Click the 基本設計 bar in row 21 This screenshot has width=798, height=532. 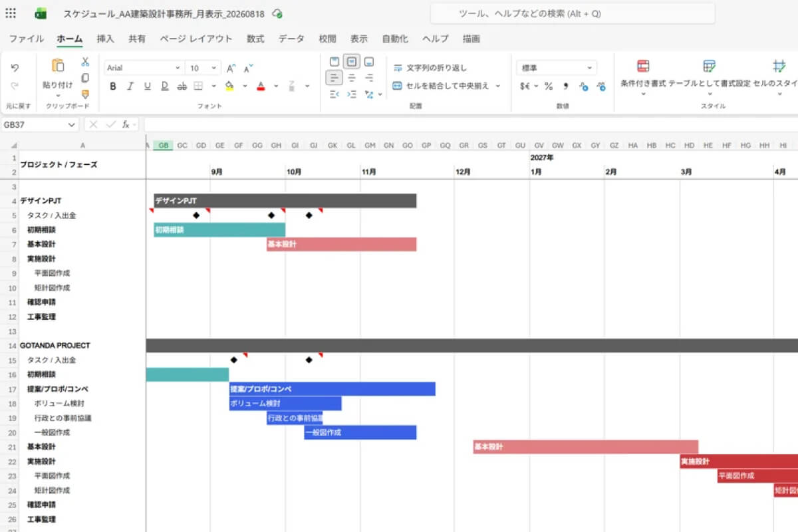pyautogui.click(x=585, y=447)
